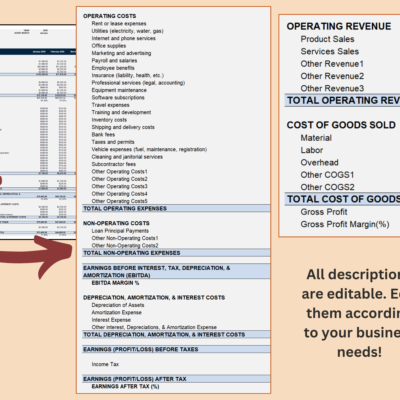
Task: Select 'Cleaning and janitorial services' row
Action: (x=127, y=157)
